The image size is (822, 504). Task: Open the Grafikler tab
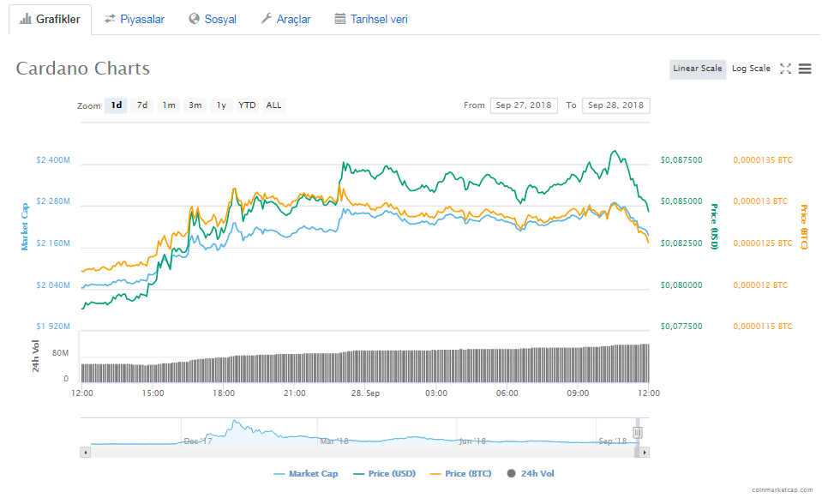50,20
